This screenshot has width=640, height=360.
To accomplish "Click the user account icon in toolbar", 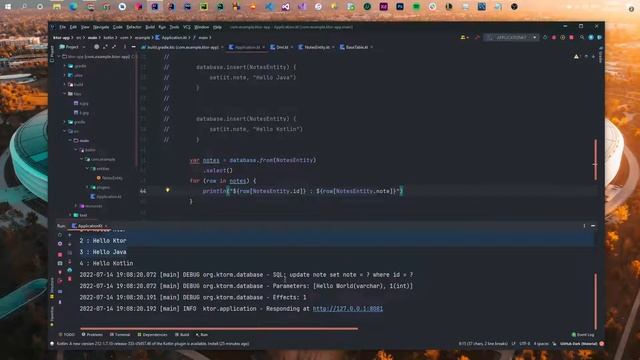I will tap(464, 38).
